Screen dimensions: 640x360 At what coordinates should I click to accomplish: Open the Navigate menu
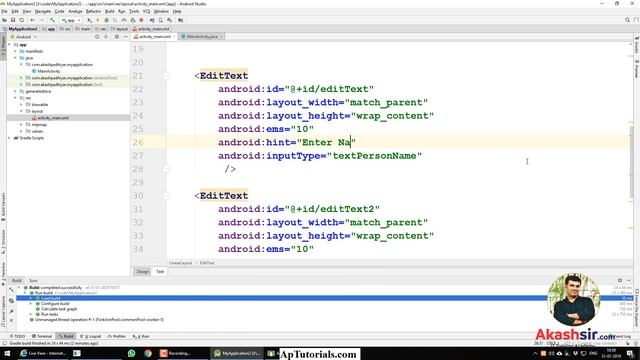(x=42, y=11)
